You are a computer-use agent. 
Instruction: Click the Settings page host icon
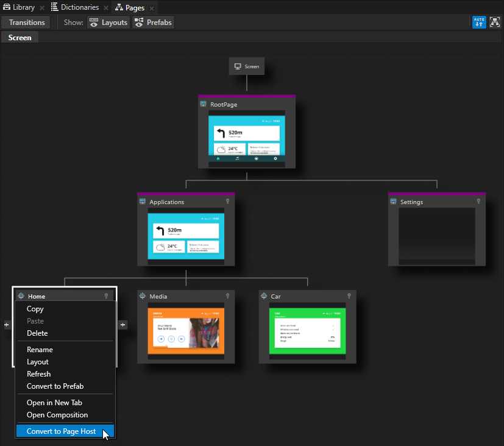tap(394, 202)
